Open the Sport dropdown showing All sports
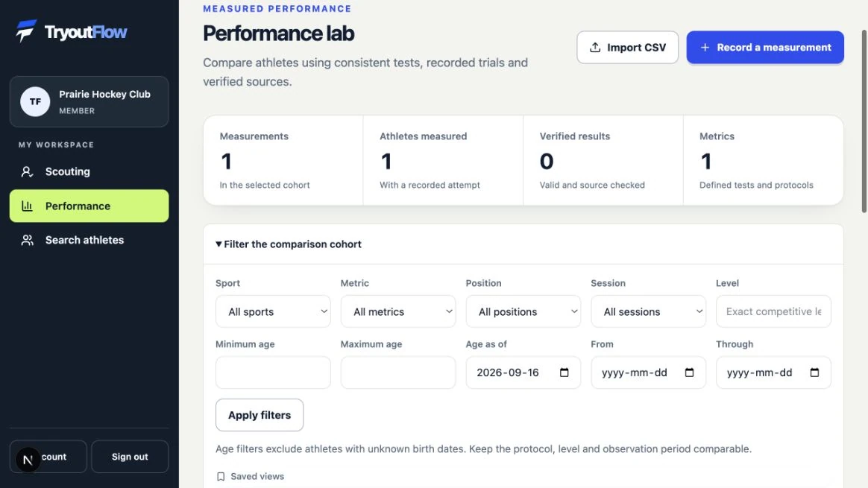The image size is (868, 488). click(273, 311)
